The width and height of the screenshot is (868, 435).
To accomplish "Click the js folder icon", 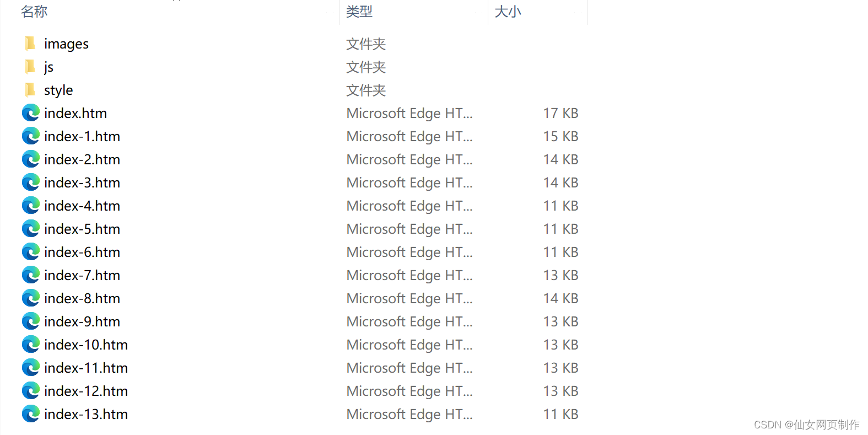I will (x=30, y=67).
